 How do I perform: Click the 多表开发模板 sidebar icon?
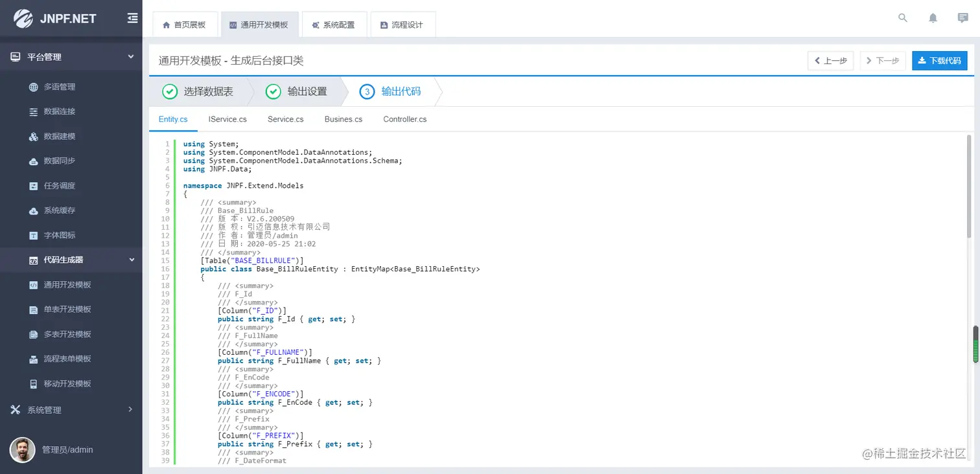pos(34,334)
